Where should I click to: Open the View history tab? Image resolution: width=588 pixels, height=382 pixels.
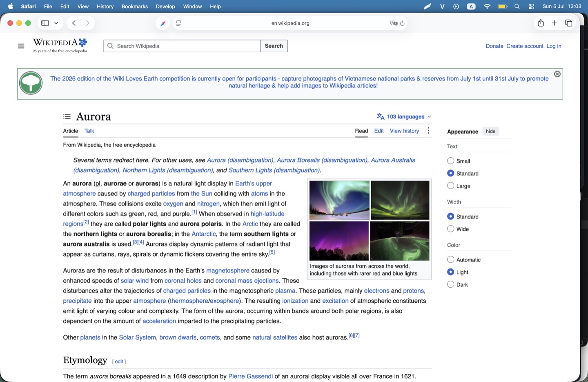[404, 131]
